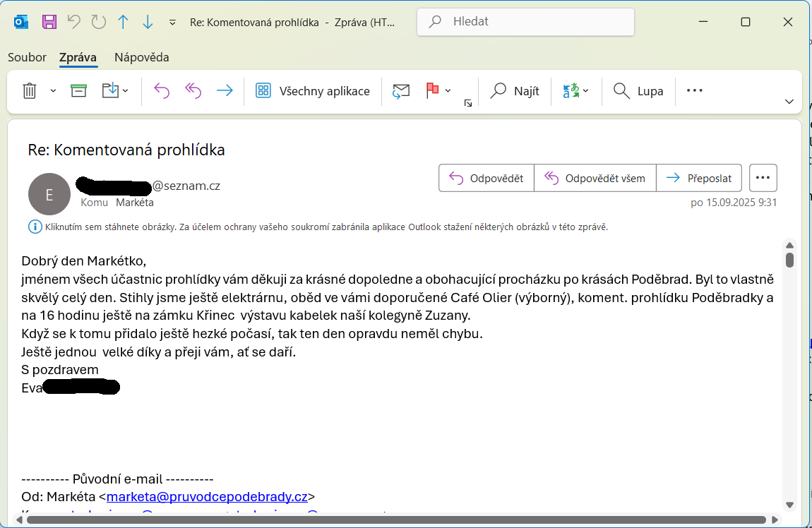Click the ribbon Reply All icon
The height and width of the screenshot is (528, 812).
[x=193, y=91]
